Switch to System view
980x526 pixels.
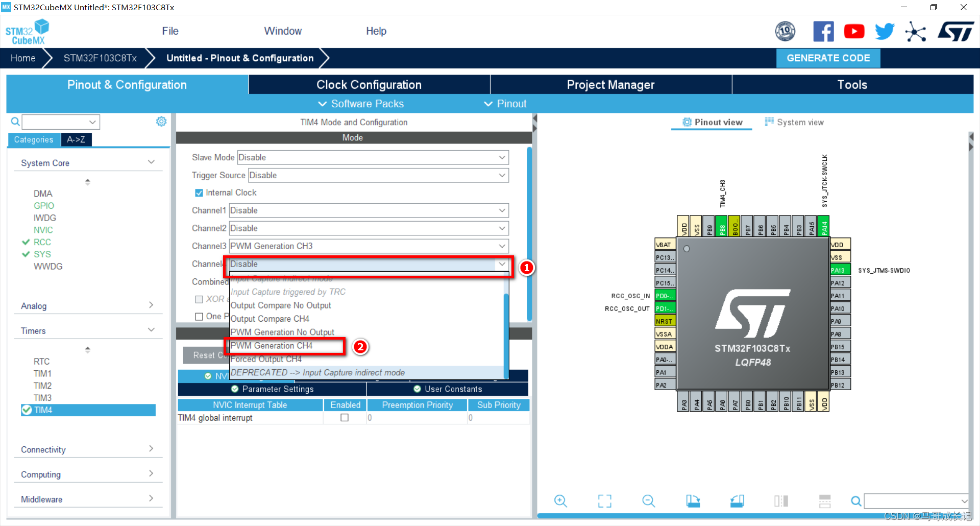794,122
